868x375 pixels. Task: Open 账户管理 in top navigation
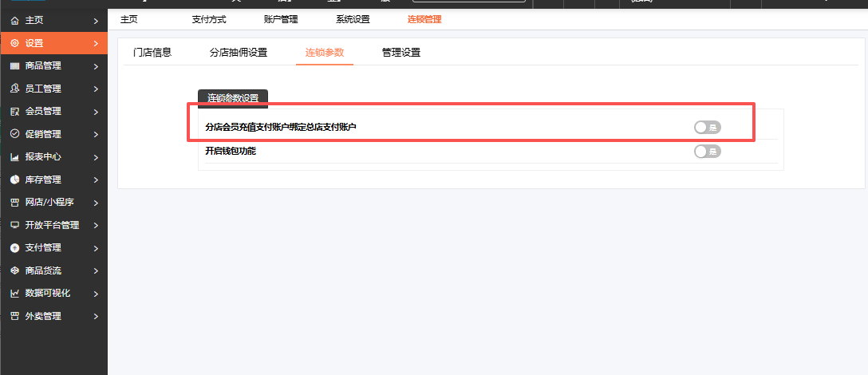coord(280,19)
